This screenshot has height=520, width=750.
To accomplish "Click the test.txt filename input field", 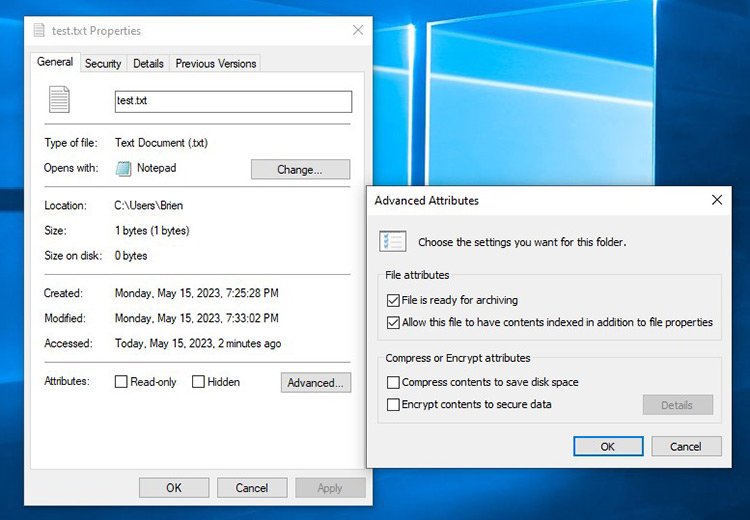I will click(x=233, y=101).
